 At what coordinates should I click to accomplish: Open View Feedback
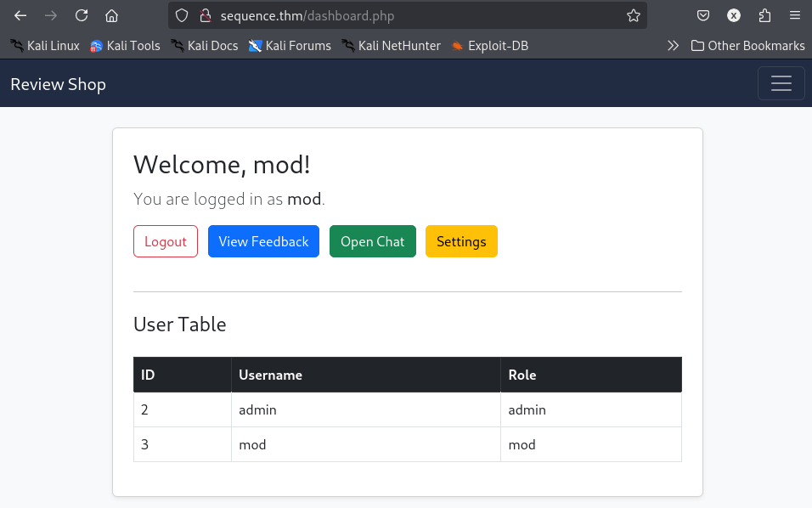point(263,241)
